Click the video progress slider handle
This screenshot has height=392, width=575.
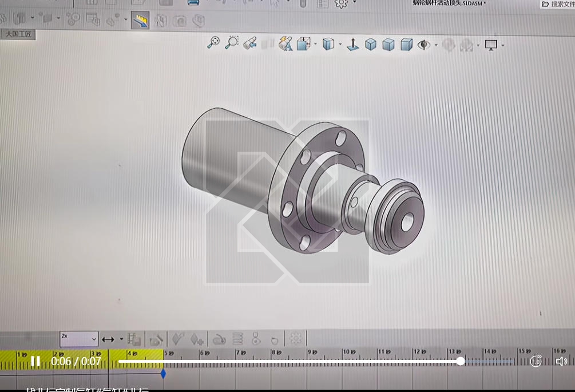coord(461,361)
